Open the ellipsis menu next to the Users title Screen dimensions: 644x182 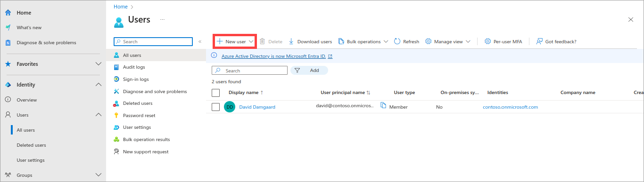pyautogui.click(x=162, y=20)
